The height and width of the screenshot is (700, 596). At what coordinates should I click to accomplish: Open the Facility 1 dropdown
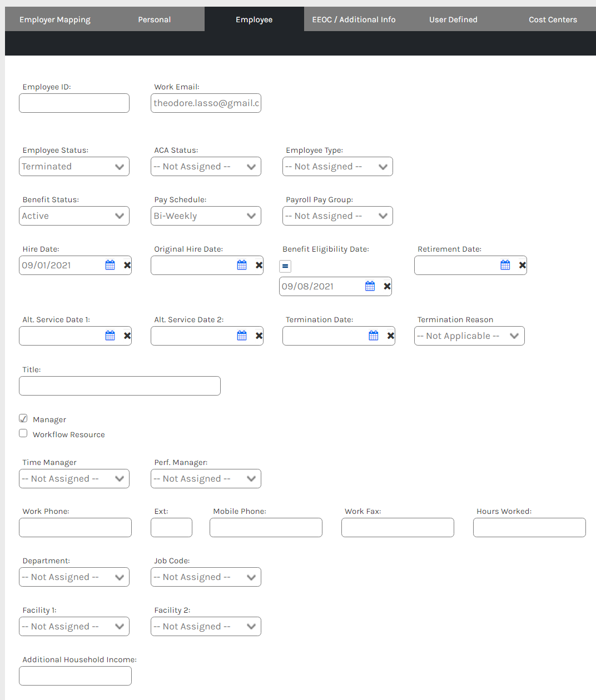point(74,627)
